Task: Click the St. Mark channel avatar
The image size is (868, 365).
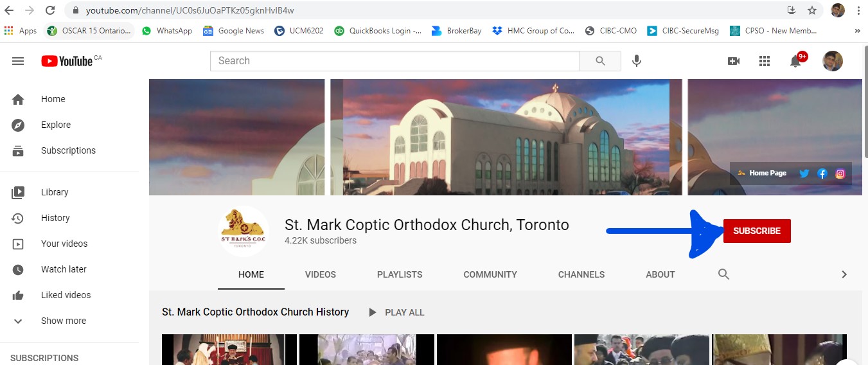Action: 244,231
